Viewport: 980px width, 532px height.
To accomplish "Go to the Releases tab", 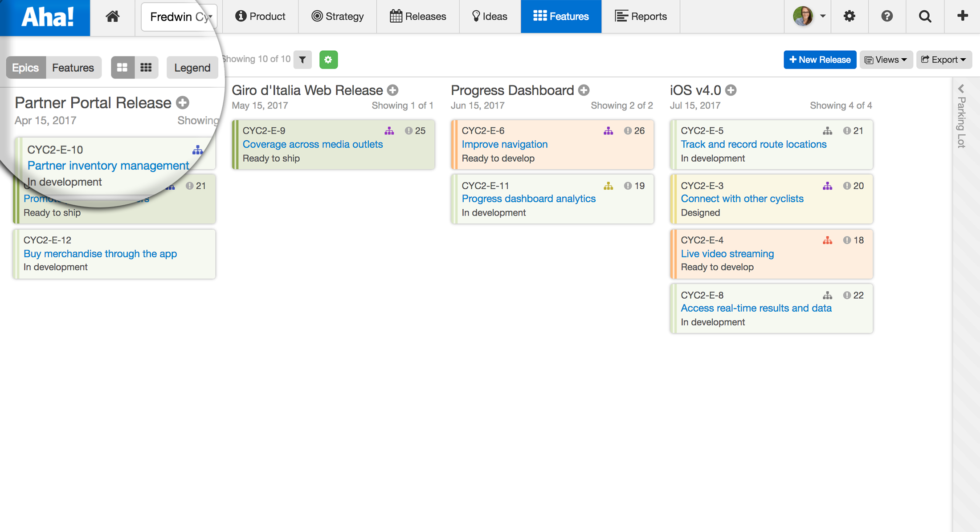I will (x=418, y=16).
